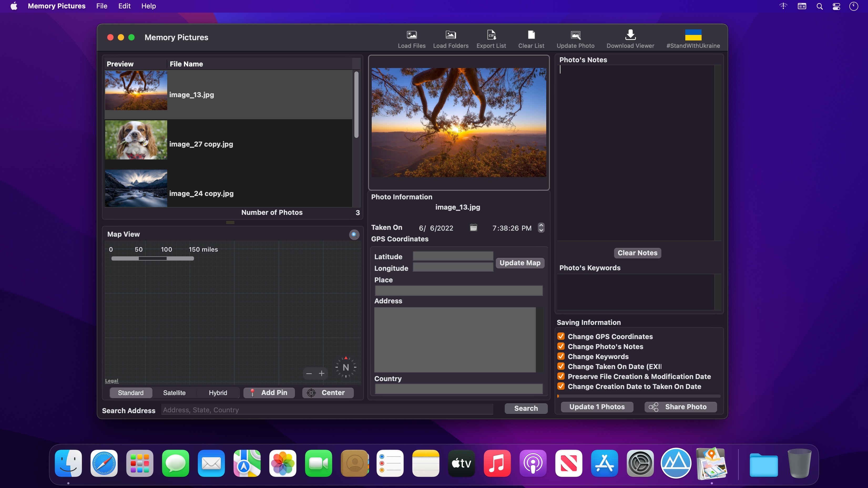Open the App Store from the Dock

click(604, 463)
